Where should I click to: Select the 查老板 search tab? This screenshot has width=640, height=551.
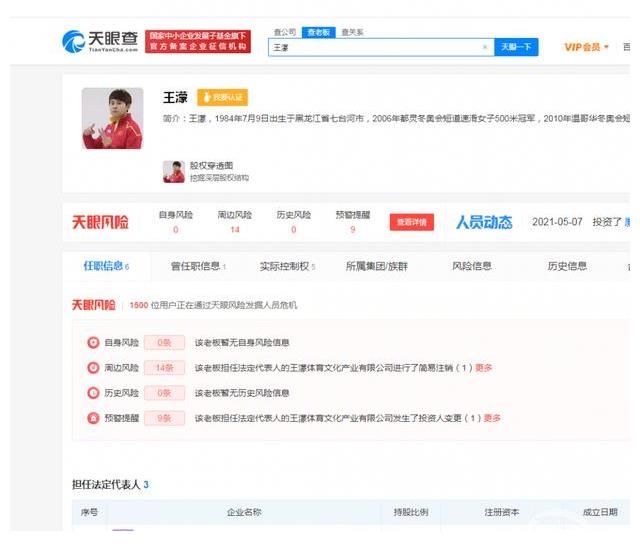click(319, 32)
